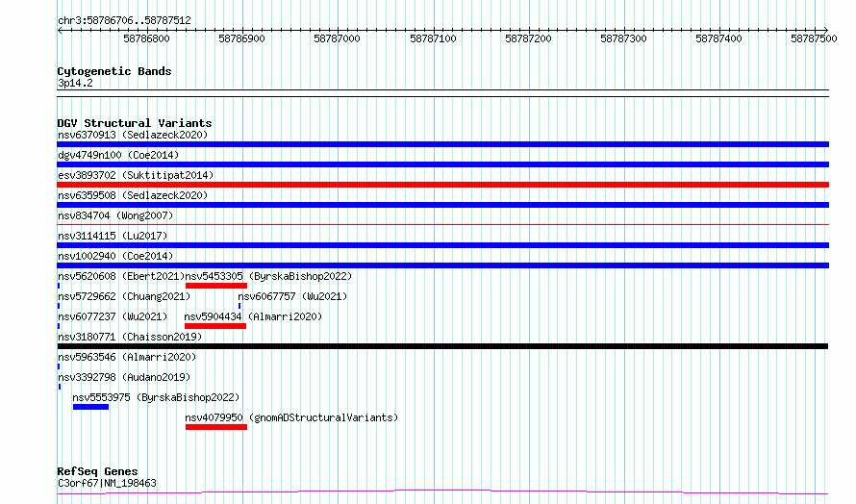Click ruler position 58787200

(x=528, y=38)
